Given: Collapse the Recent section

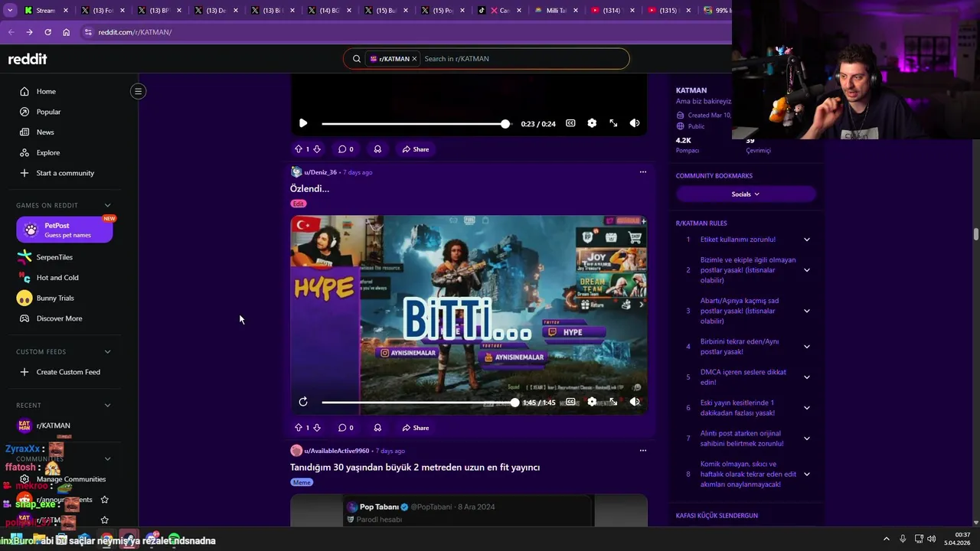Looking at the screenshot, I should [x=107, y=405].
